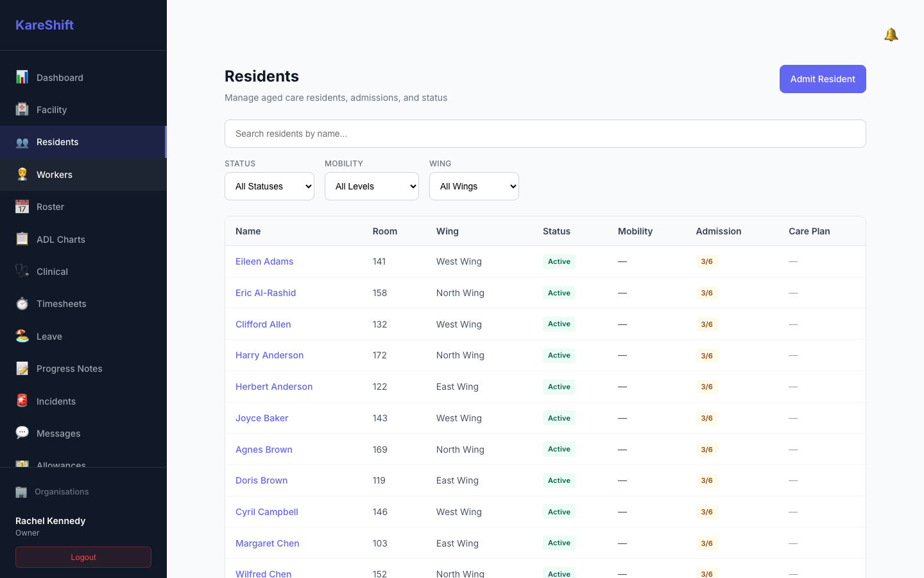Click Rachel Kennedy user name
This screenshot has height=578, width=924.
coord(50,521)
